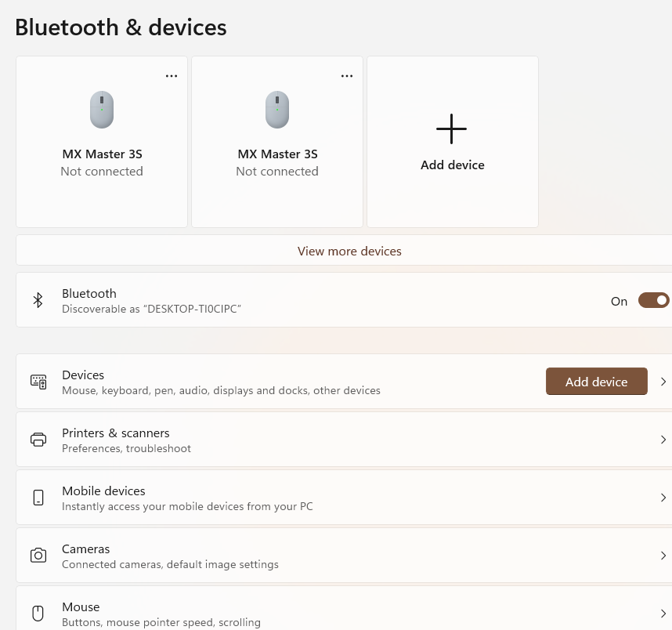Turn off the Bluetooth toggle
The width and height of the screenshot is (672, 630).
click(653, 301)
